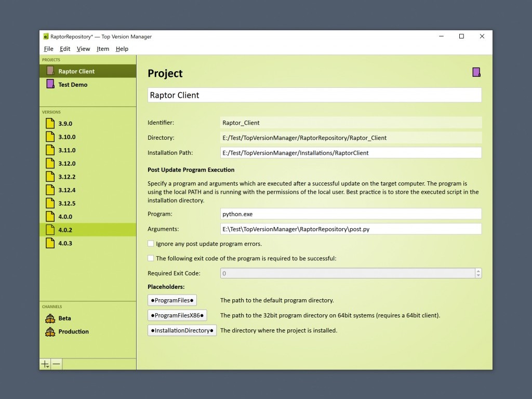Viewport: 532px width, 399px height.
Task: Select the Beta channel ship icon
Action: click(x=50, y=318)
